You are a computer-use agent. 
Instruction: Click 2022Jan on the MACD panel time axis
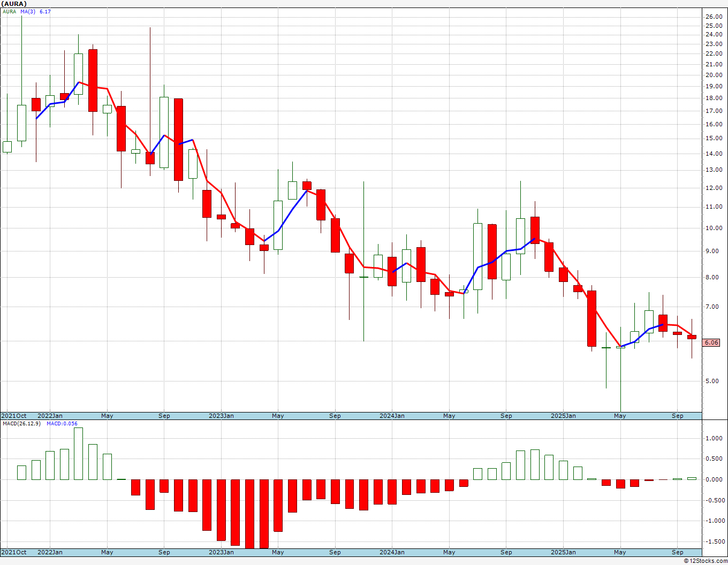tap(50, 552)
